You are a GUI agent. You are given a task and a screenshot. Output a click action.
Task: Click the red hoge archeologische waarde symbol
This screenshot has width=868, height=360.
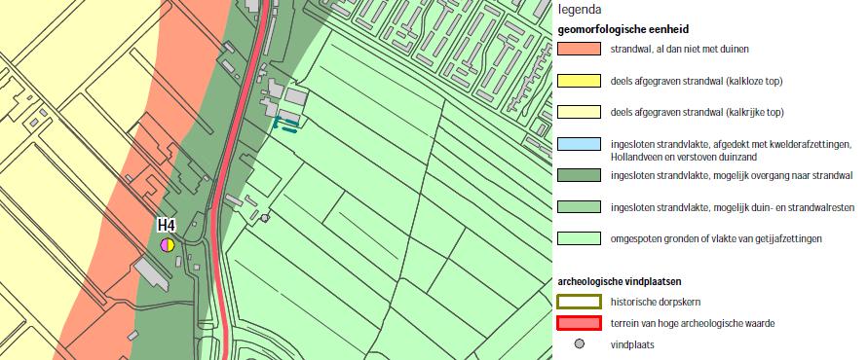coord(579,323)
